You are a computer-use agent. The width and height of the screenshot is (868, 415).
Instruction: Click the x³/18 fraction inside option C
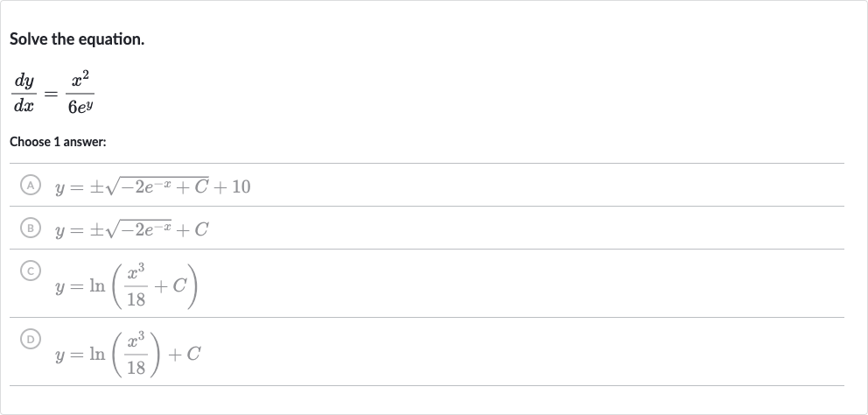click(x=136, y=285)
